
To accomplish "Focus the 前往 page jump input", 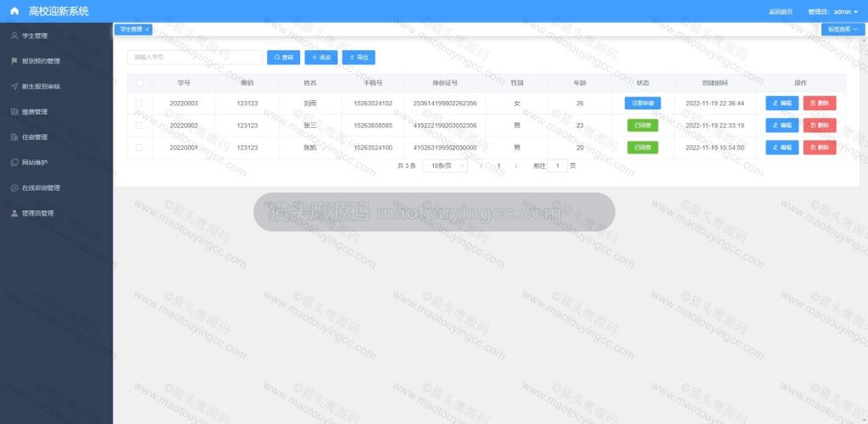I will pyautogui.click(x=558, y=166).
